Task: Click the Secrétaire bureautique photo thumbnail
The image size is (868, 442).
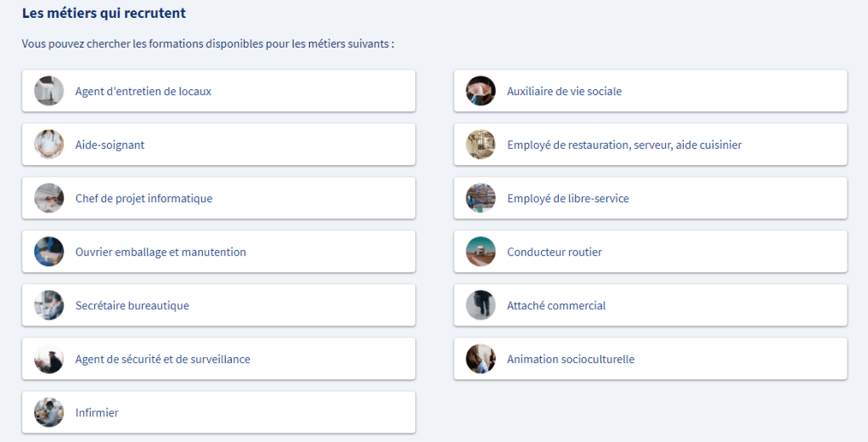Action: click(x=49, y=305)
